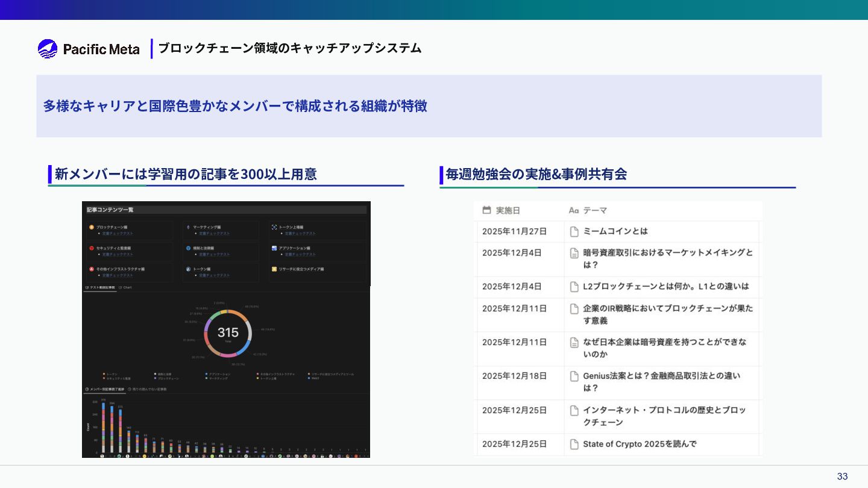Click the calendar icon beside 実施日
Image resolution: width=868 pixels, height=488 pixels.
pos(487,210)
